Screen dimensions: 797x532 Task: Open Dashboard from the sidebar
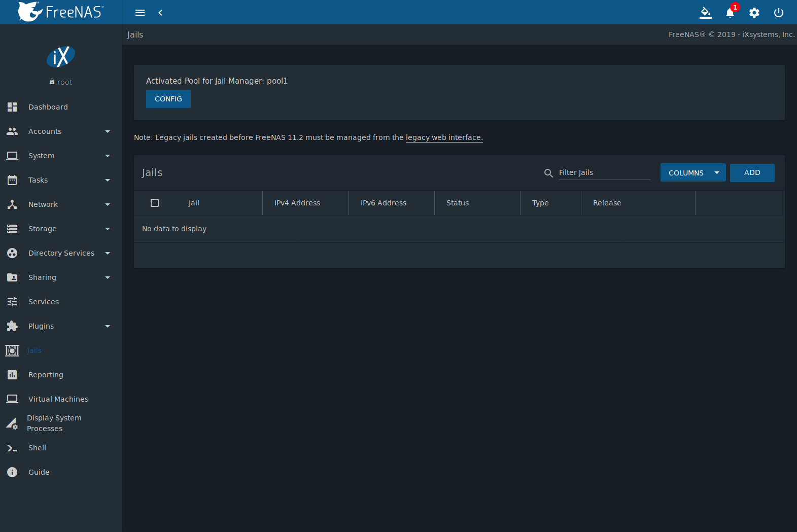tap(48, 107)
